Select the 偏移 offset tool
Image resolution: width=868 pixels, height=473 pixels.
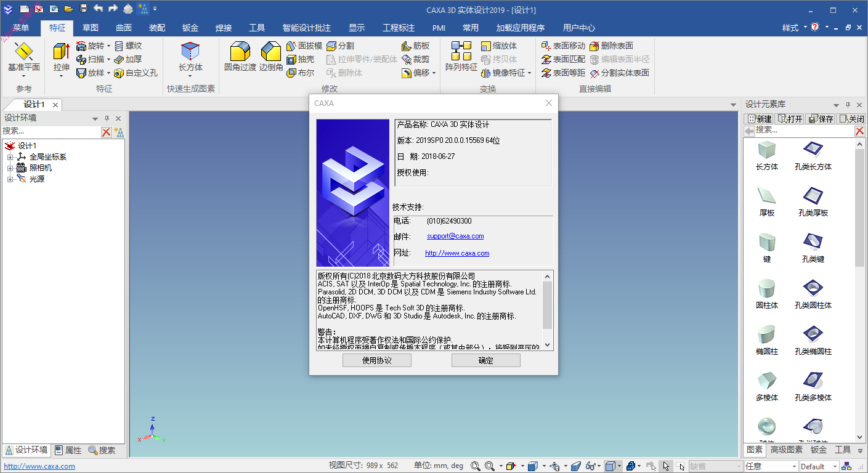tap(416, 73)
